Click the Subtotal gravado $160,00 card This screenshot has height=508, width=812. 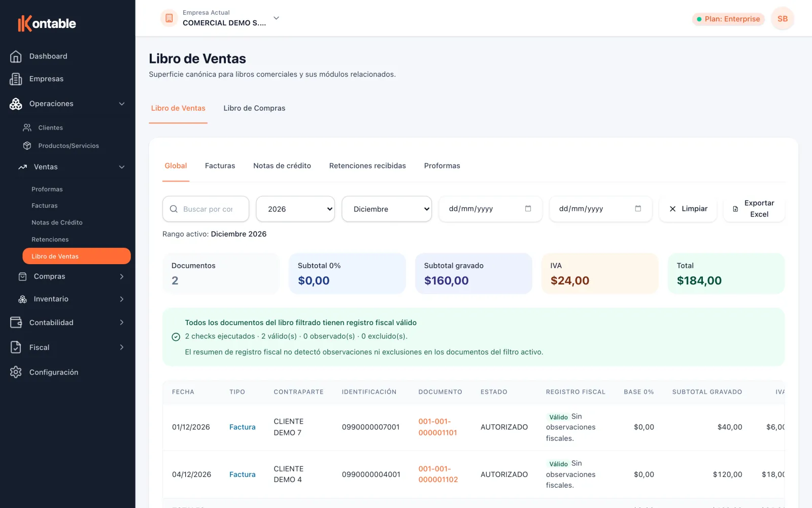[x=473, y=273]
